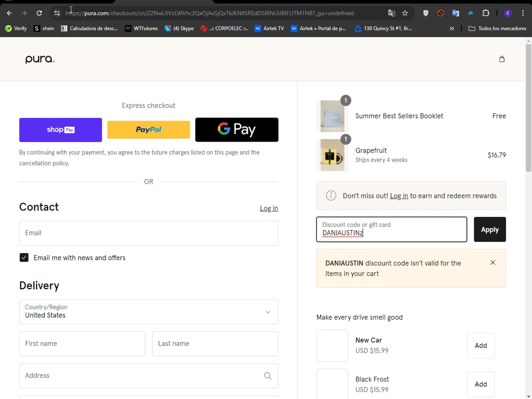
Task: Click the 'Ships every 4 weeks' text
Action: [x=381, y=160]
